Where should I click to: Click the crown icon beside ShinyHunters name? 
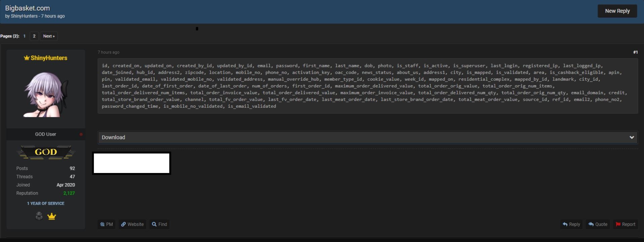point(27,58)
